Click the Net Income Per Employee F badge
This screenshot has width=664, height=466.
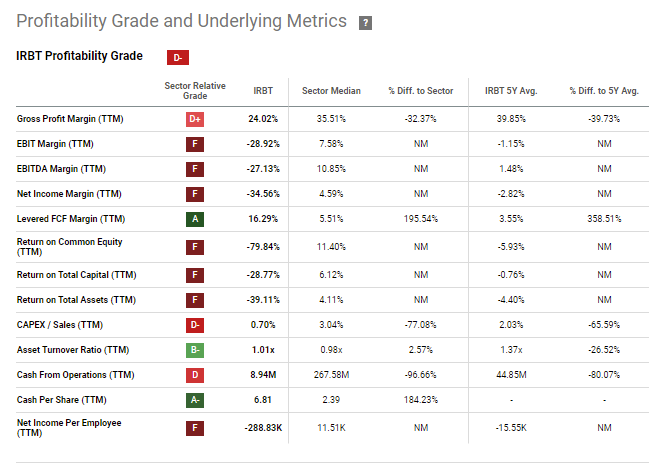click(195, 428)
